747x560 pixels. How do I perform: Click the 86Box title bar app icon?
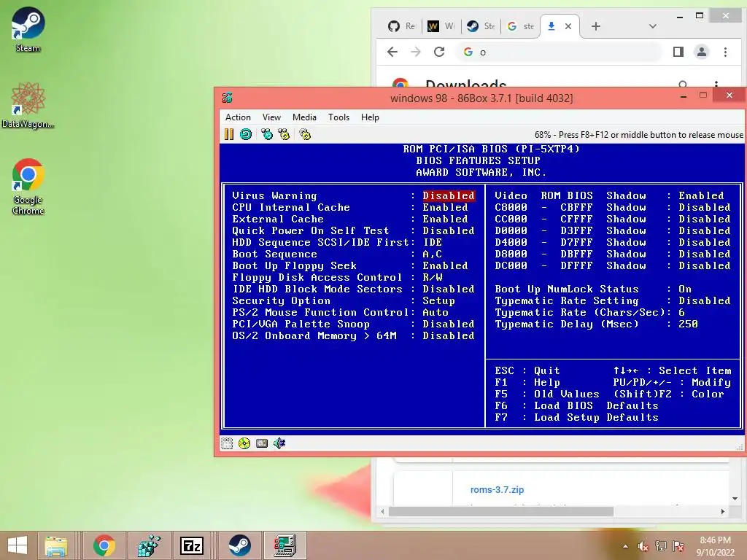[x=228, y=98]
